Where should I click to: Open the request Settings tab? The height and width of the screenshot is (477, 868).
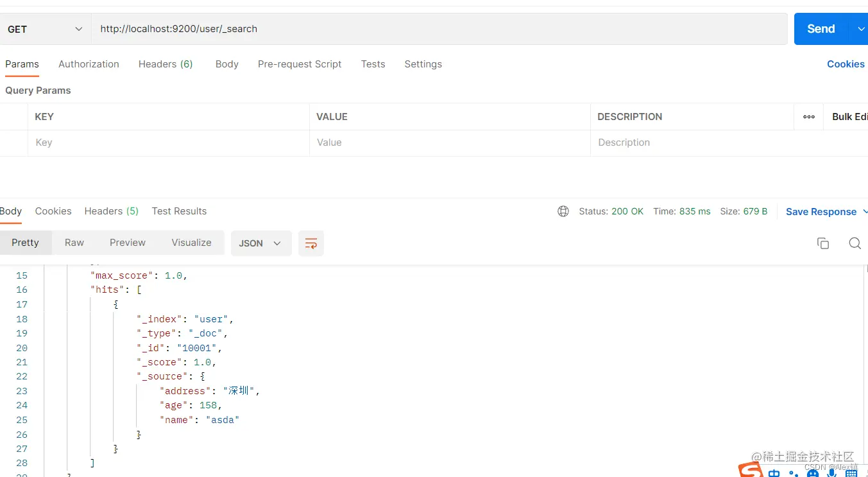point(423,64)
